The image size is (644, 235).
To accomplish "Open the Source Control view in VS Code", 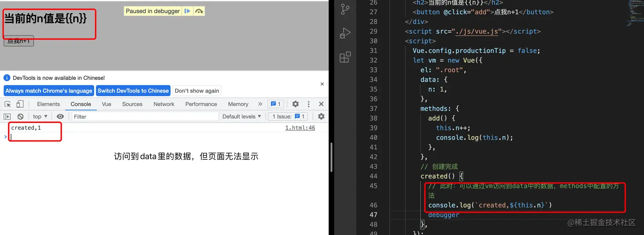I will click(x=345, y=9).
